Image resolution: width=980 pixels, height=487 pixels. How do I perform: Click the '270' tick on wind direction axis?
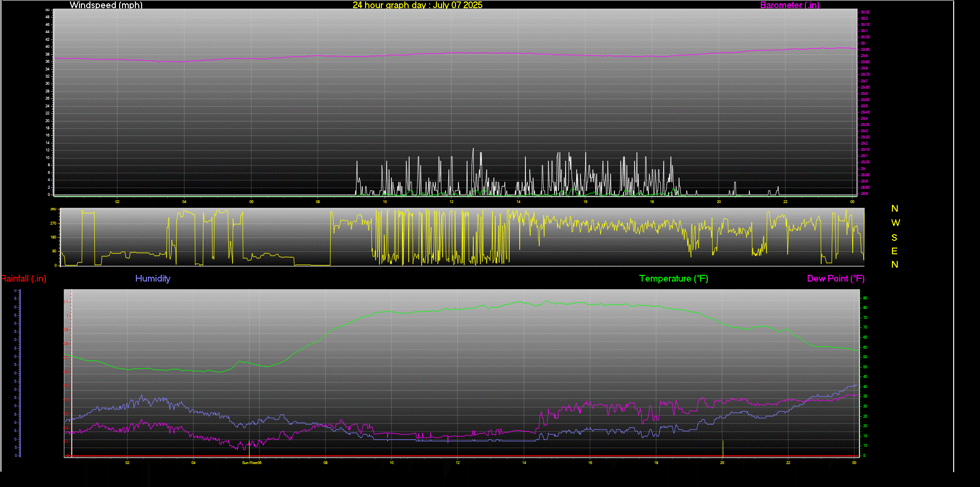coord(53,223)
